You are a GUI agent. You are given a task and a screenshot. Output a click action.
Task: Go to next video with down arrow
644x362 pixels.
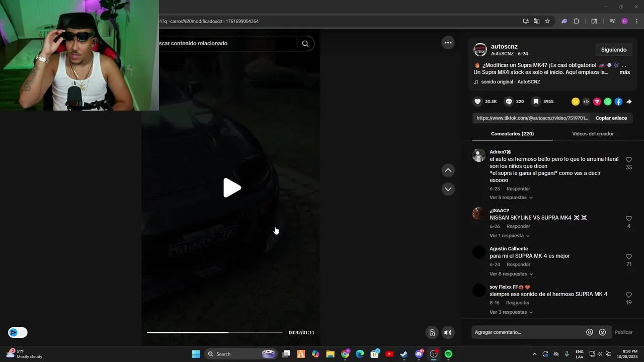point(448,189)
